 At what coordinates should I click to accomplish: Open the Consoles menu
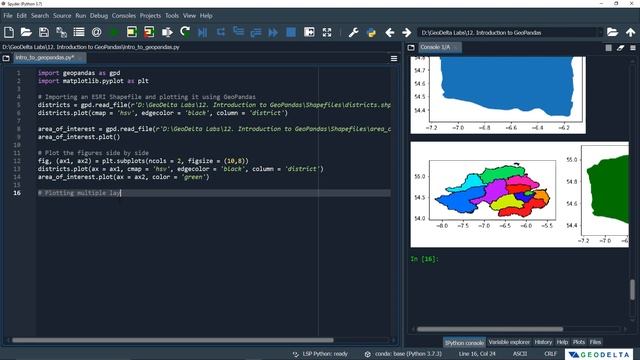(124, 16)
